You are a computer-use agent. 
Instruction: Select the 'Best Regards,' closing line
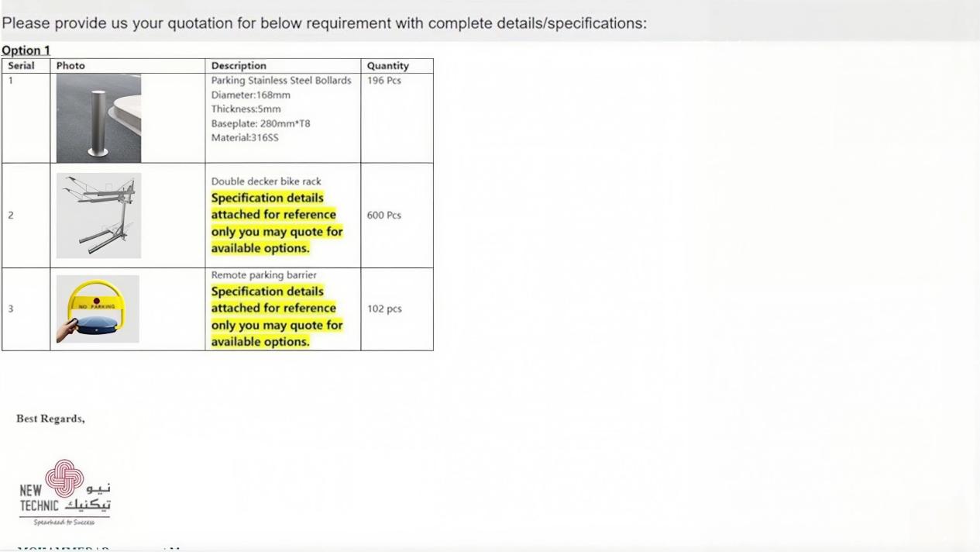click(50, 419)
